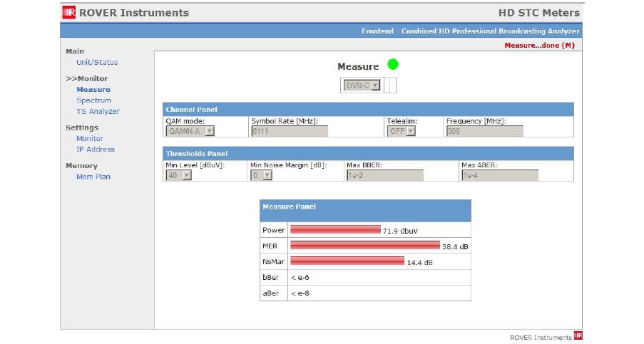
Task: Click the Channel Panel header
Action: 368,110
